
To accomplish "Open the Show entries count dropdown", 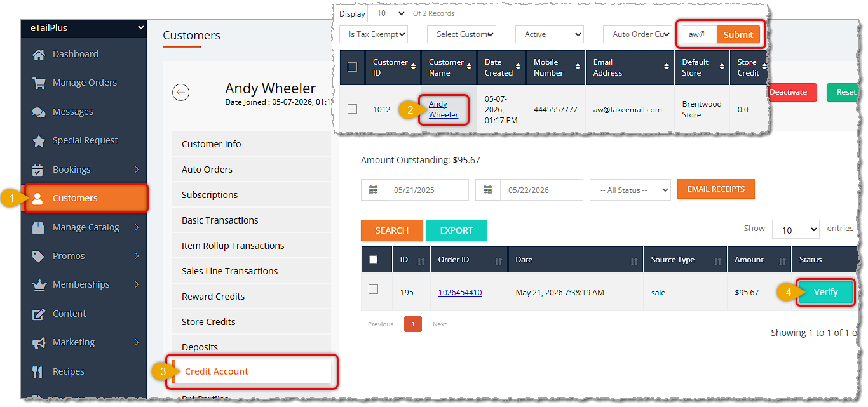I will (796, 230).
